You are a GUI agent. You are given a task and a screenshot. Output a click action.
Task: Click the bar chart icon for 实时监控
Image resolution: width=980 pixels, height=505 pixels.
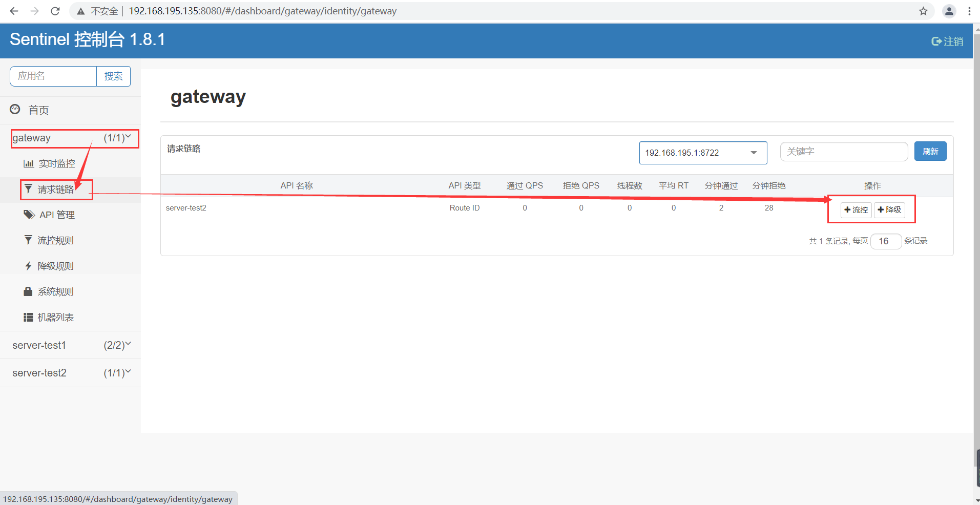tap(29, 163)
